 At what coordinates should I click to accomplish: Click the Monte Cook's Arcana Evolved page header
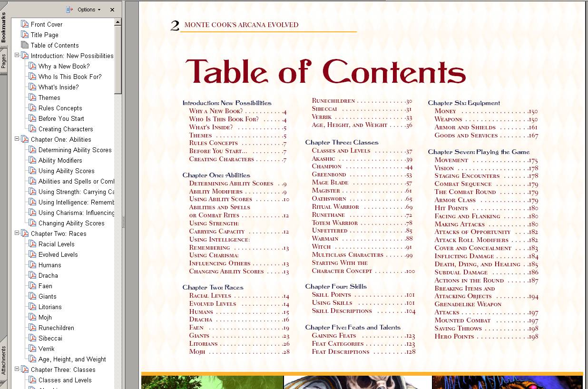tap(241, 25)
